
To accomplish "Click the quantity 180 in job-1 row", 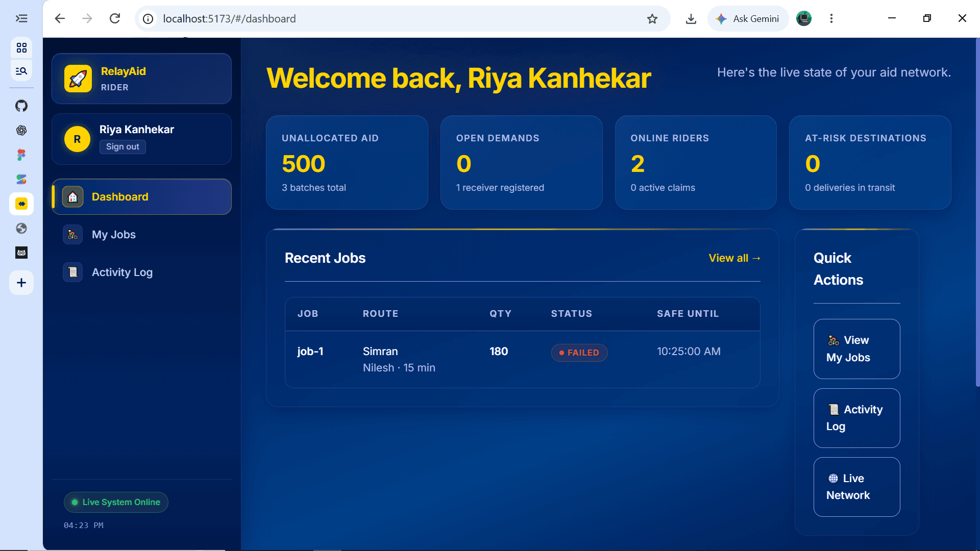I will [499, 352].
